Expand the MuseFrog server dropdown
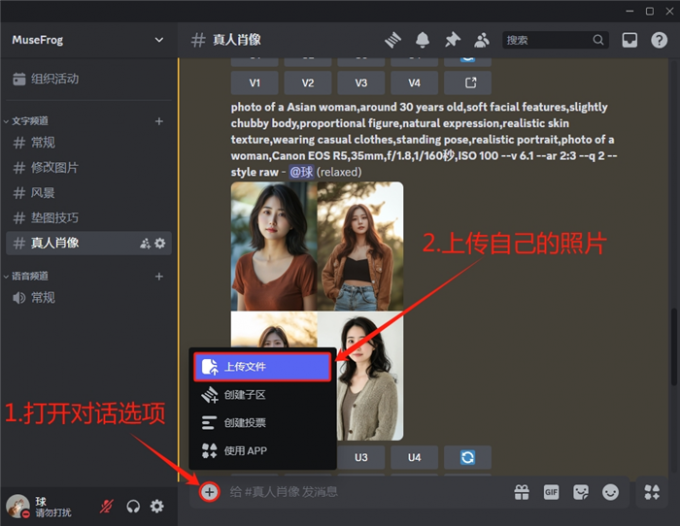 point(159,40)
